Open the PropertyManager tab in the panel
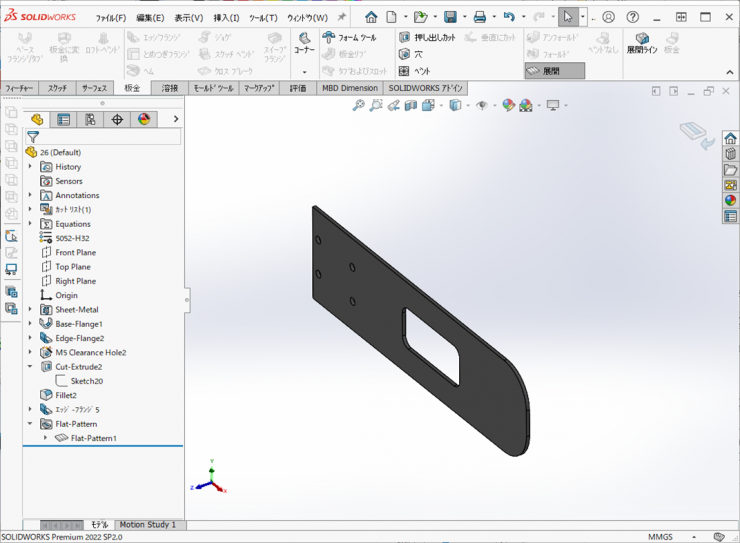The image size is (740, 543). click(63, 119)
